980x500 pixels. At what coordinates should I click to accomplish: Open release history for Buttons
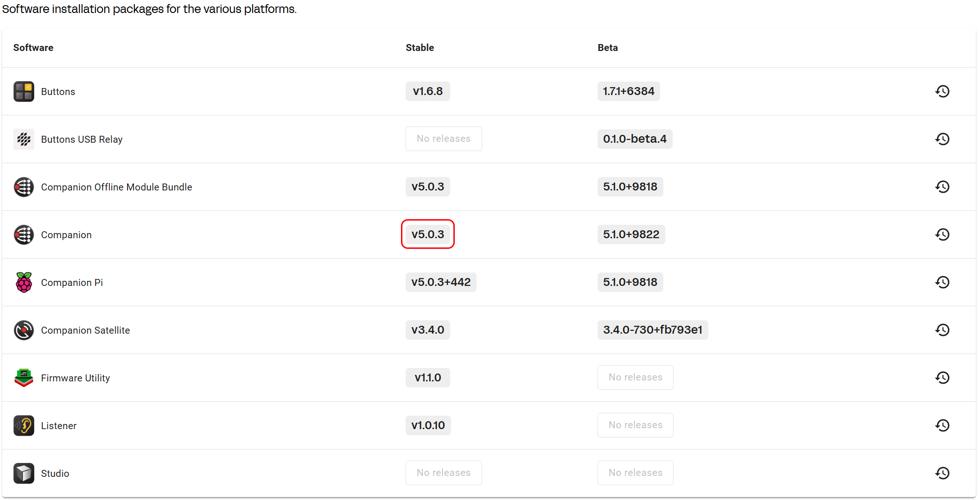942,91
